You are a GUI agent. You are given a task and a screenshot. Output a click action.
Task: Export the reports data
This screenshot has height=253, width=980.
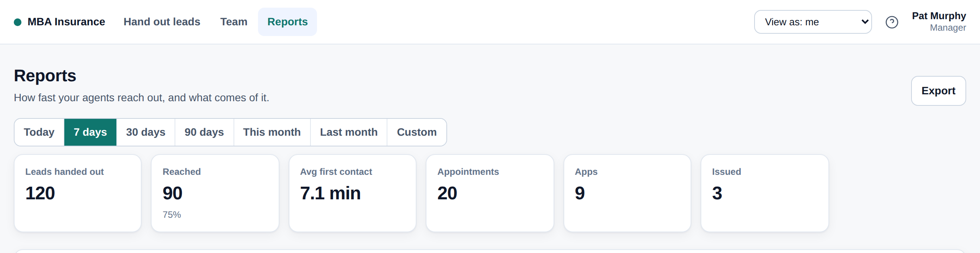point(938,91)
